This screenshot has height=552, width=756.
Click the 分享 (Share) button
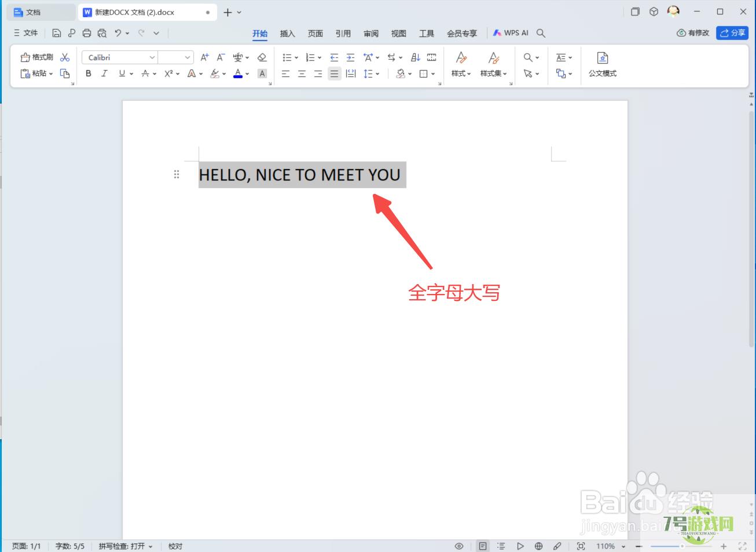(732, 33)
